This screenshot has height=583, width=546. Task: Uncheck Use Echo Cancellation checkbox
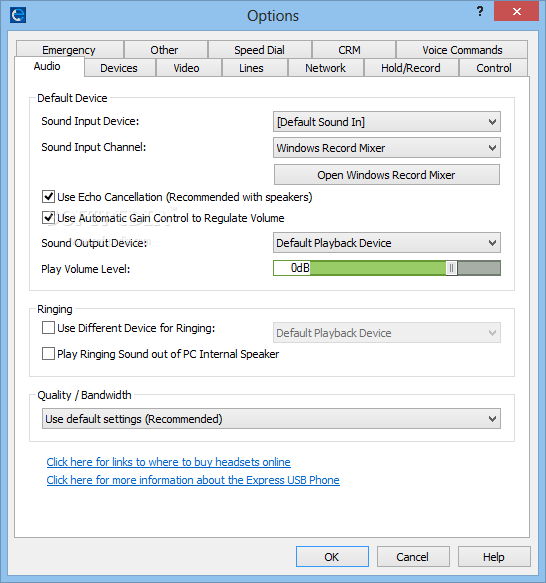coord(48,196)
